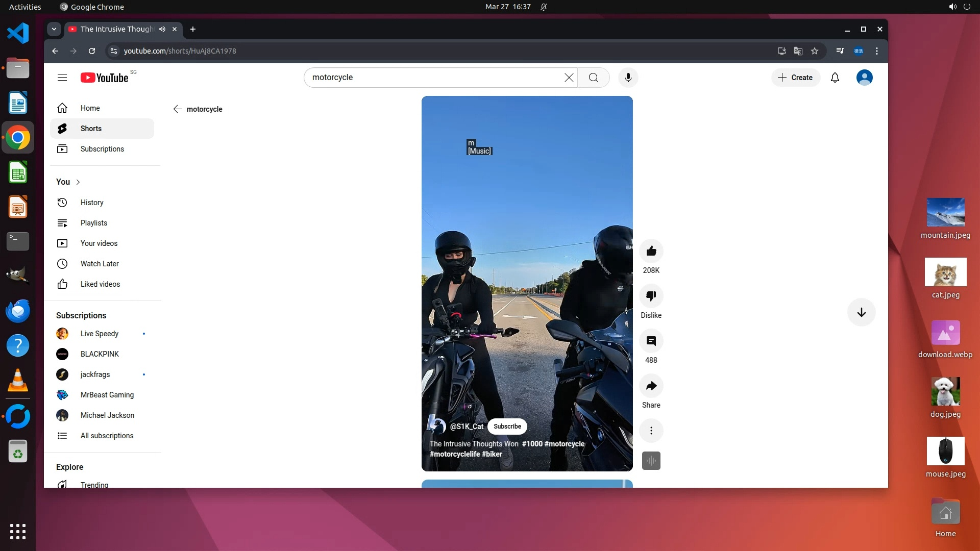Toggle the hamburger guide menu

pyautogui.click(x=62, y=78)
